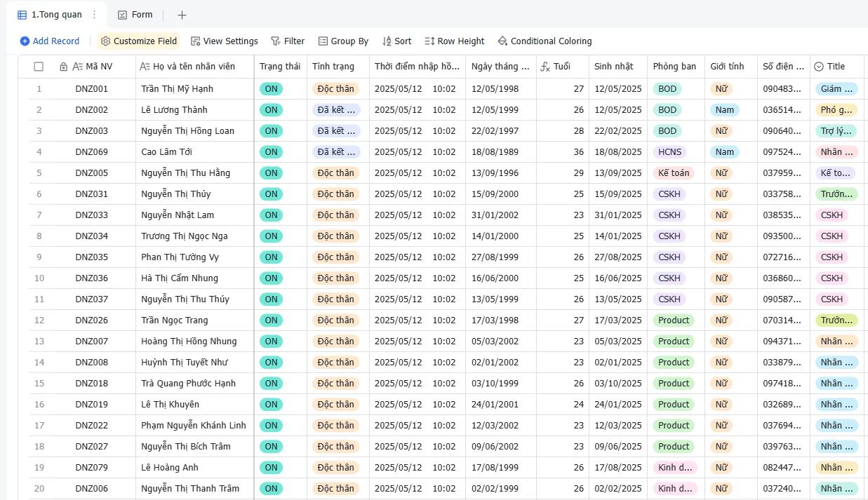Select the Sinh nhật column header

tap(618, 67)
